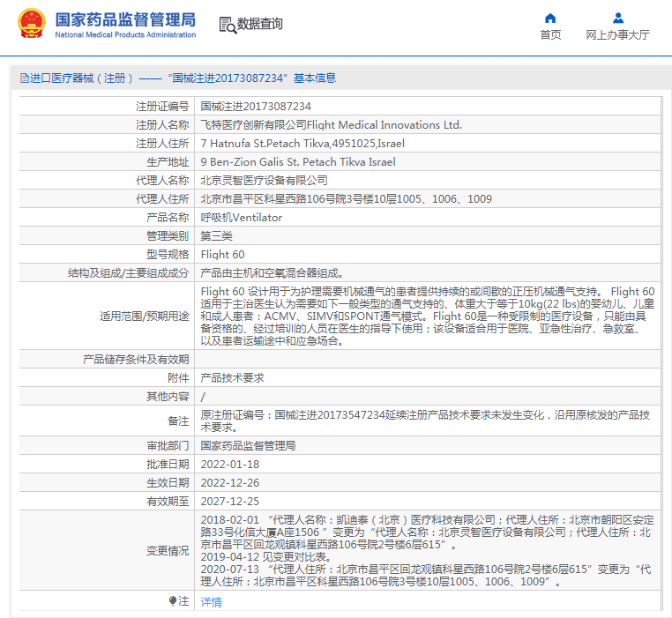Click the Flight 60 model specification cell

[x=222, y=254]
